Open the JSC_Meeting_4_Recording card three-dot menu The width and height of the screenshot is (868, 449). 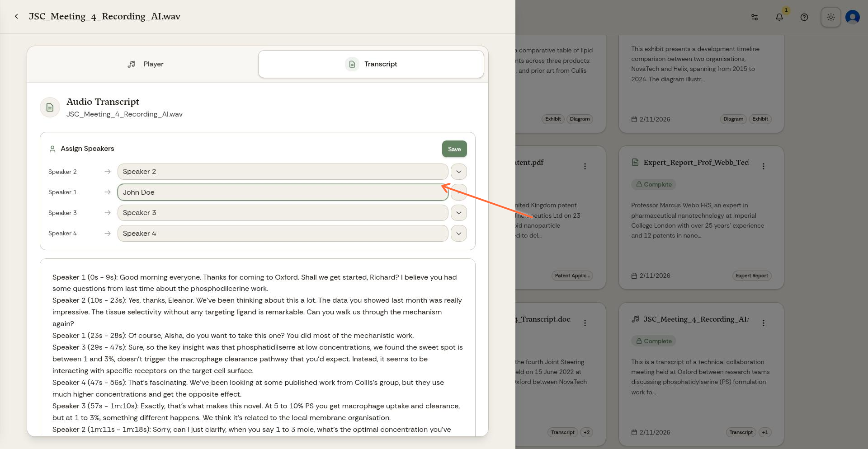pyautogui.click(x=763, y=323)
